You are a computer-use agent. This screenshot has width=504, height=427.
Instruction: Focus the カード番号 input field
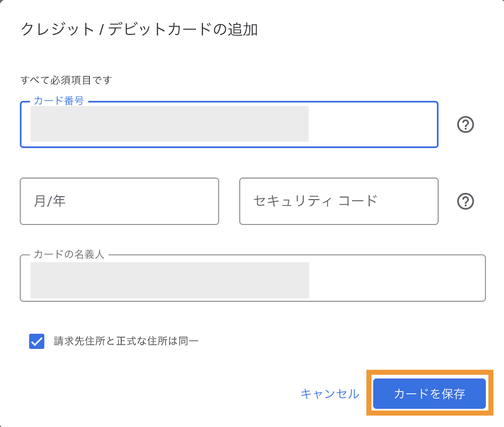click(x=229, y=124)
